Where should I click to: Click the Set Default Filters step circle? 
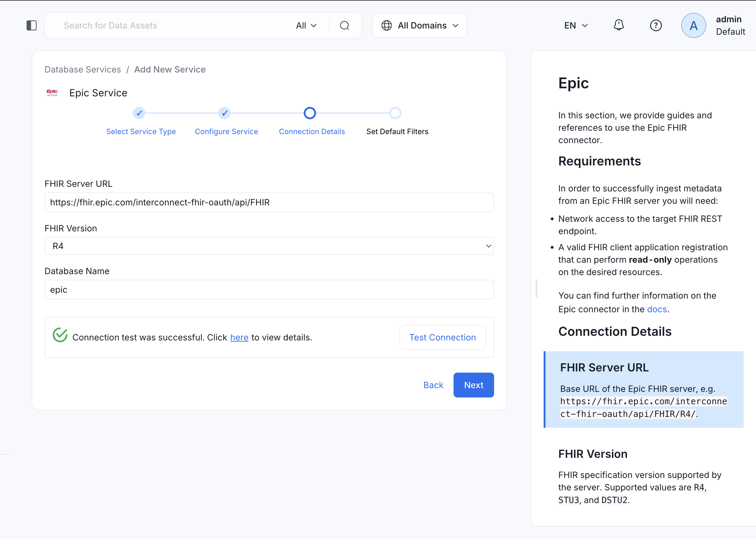pyautogui.click(x=395, y=113)
